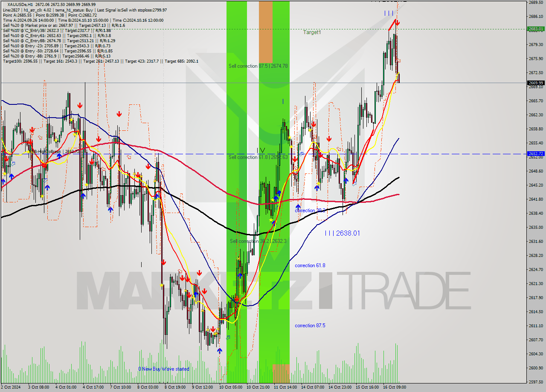Click 2628.20 on the price axis

click(536, 255)
